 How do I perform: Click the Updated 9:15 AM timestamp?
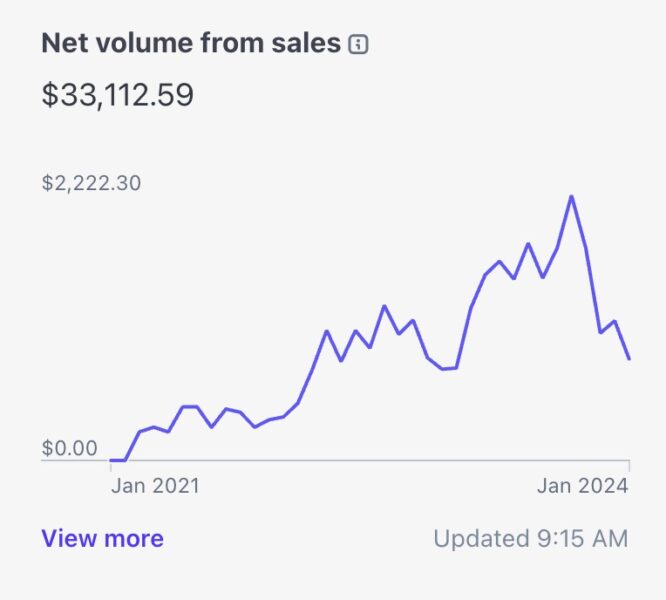[x=530, y=539]
